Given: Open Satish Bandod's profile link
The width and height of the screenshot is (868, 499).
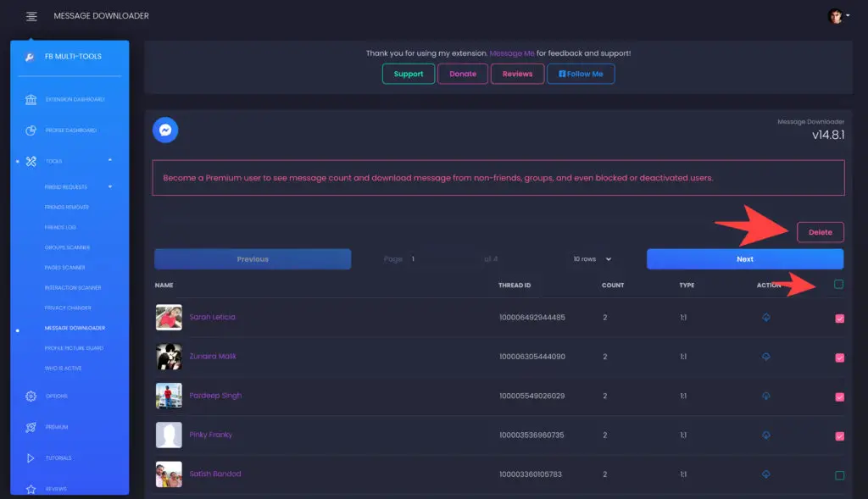Looking at the screenshot, I should pyautogui.click(x=215, y=474).
